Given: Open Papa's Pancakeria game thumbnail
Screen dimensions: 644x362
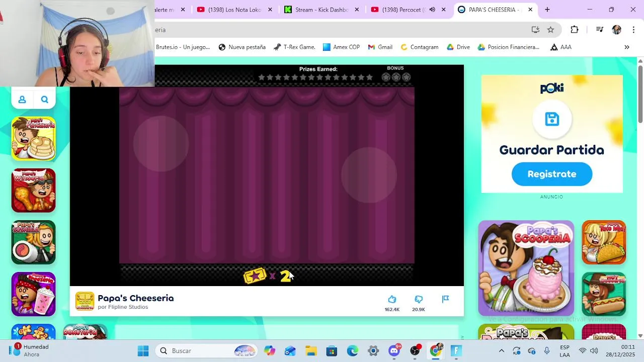Looking at the screenshot, I should tap(34, 139).
